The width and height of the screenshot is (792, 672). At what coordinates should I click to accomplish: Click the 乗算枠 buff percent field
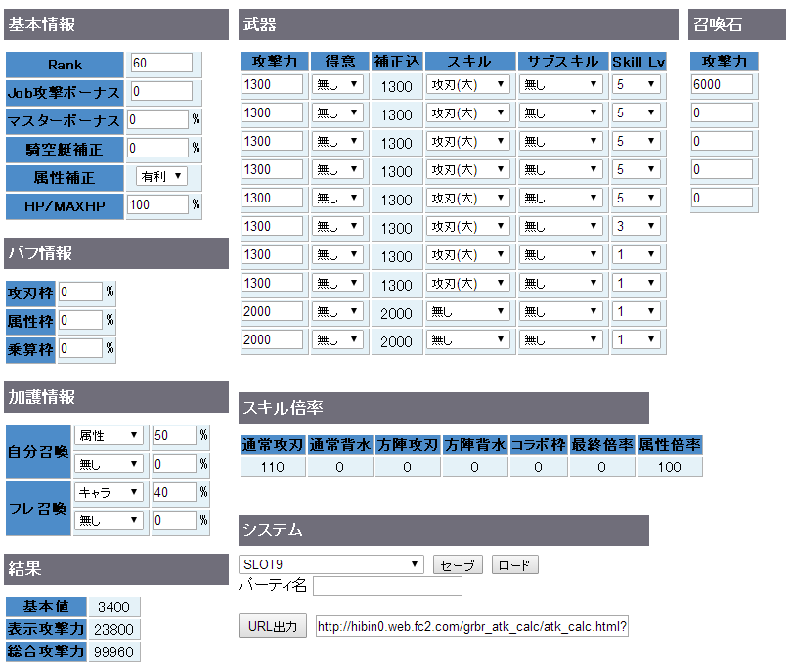pos(81,348)
